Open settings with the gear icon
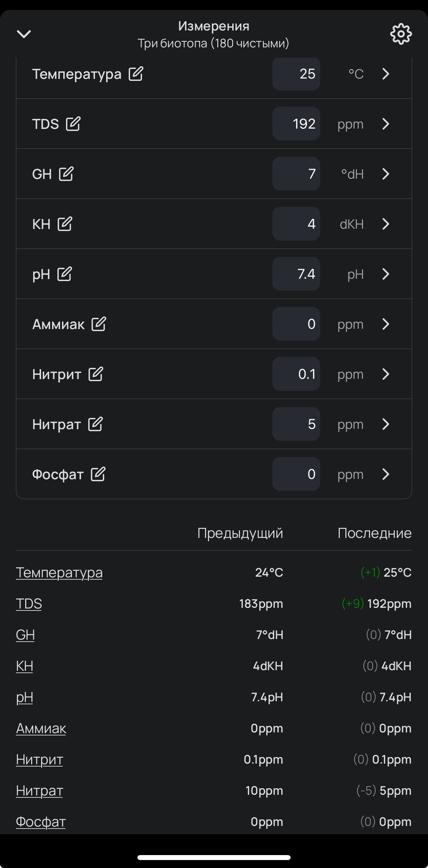 pyautogui.click(x=401, y=34)
